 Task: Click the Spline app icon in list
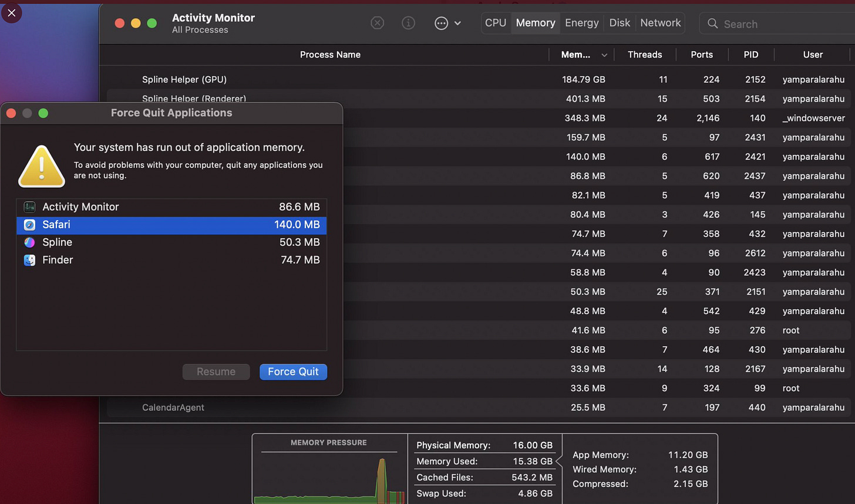tap(29, 242)
